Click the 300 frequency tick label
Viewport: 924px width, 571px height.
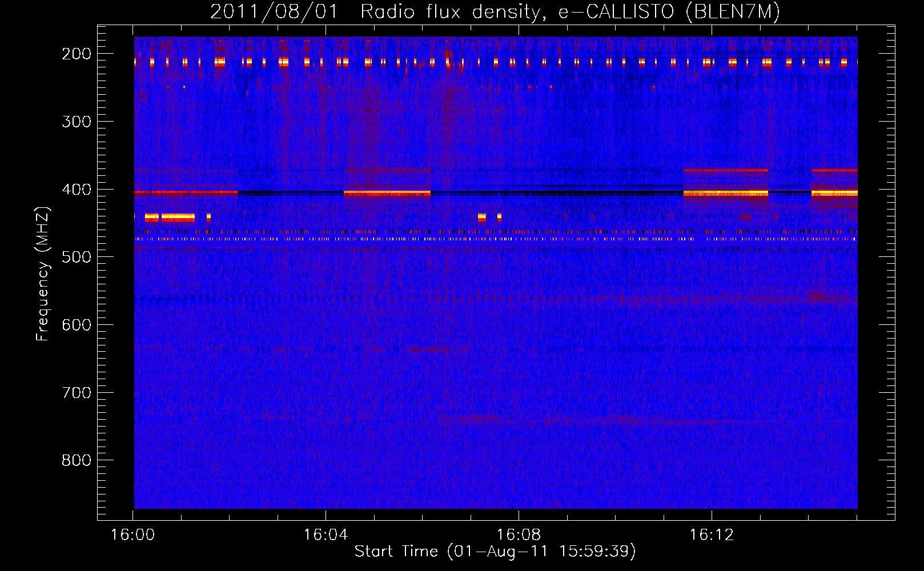click(x=77, y=122)
